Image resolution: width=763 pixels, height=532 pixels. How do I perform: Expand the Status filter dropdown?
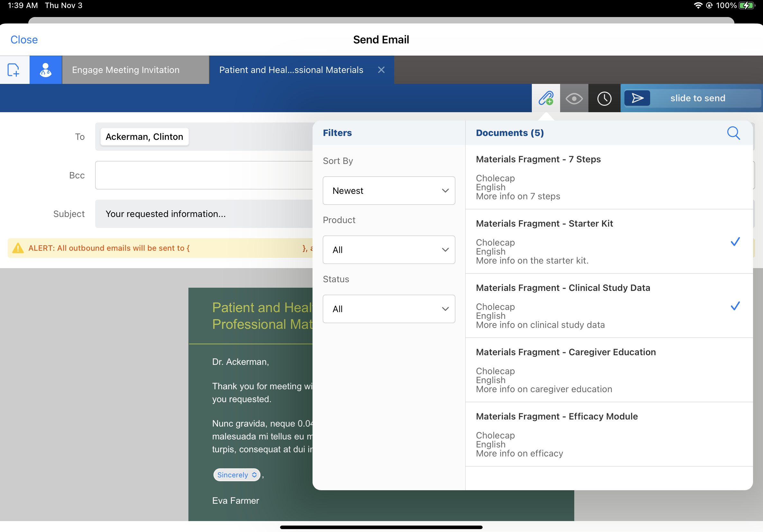pyautogui.click(x=388, y=309)
